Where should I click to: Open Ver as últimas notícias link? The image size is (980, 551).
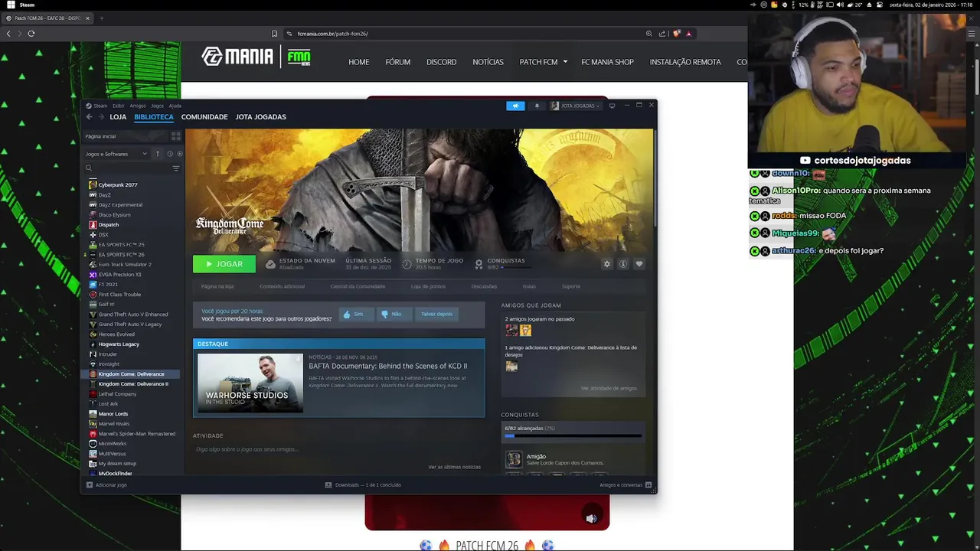coord(454,467)
